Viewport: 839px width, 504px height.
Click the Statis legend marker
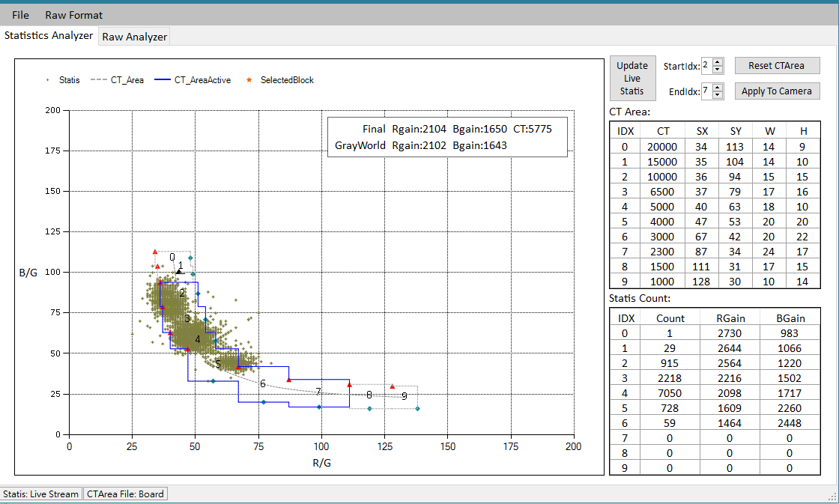pos(49,80)
